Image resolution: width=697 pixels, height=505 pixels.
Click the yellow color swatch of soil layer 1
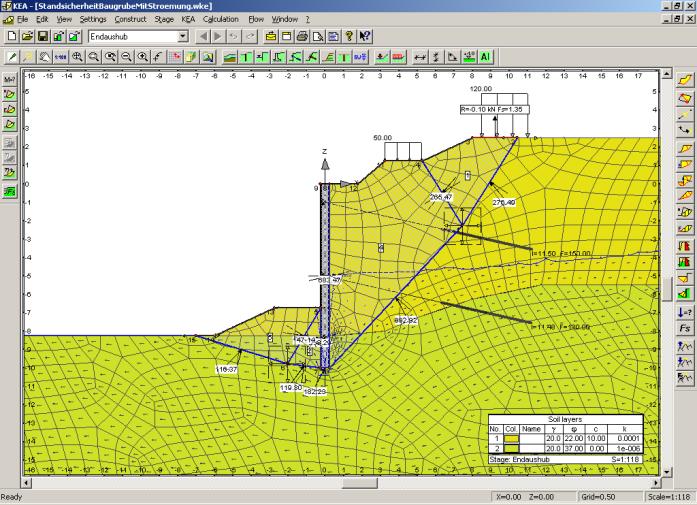click(511, 439)
